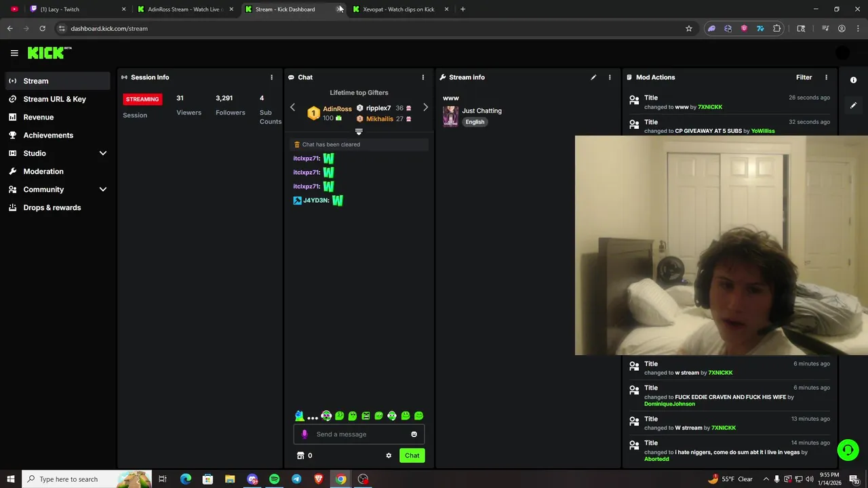868x488 pixels.
Task: Open moderator DominiqueJohnson in Mod Actions
Action: pos(669,404)
